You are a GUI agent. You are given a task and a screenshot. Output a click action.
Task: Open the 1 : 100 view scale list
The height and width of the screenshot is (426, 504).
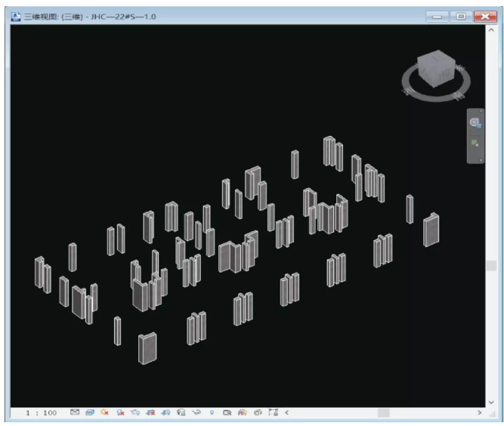click(42, 412)
